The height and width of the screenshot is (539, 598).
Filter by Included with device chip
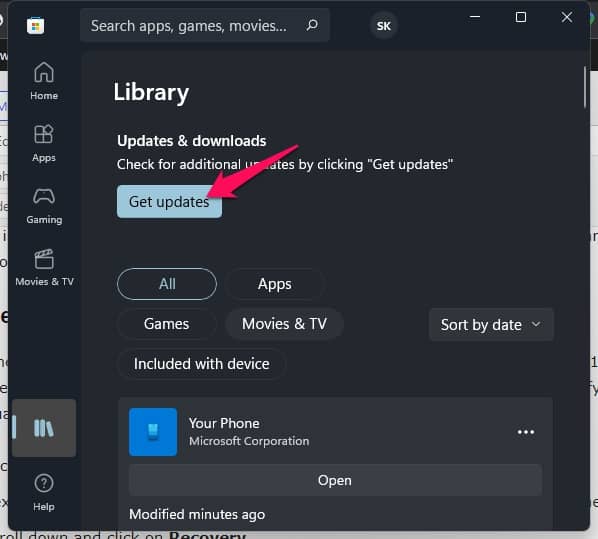[201, 364]
